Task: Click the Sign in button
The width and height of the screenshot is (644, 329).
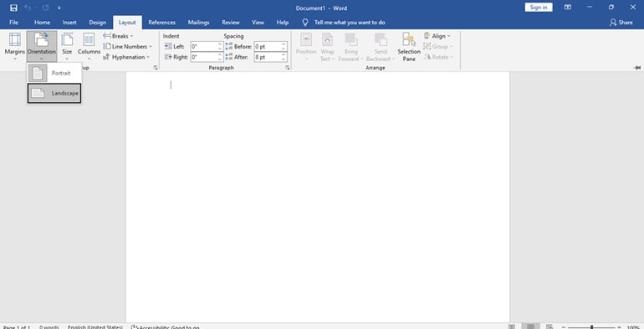Action: click(539, 8)
